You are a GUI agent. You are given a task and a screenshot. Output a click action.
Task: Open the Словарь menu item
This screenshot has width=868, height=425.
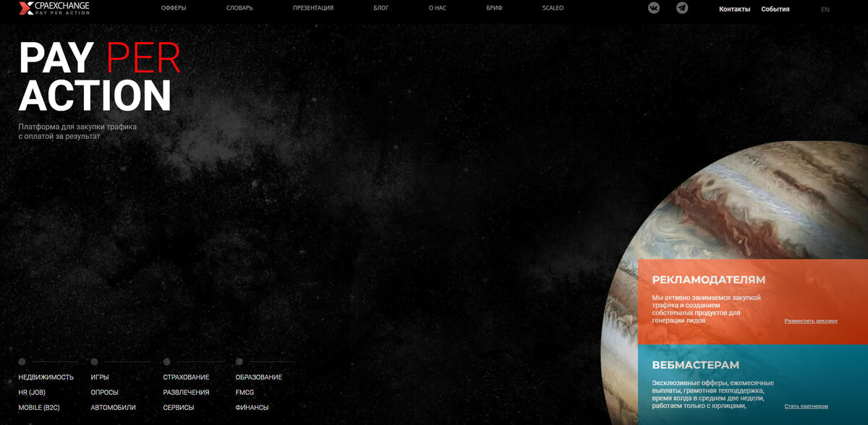tap(239, 8)
